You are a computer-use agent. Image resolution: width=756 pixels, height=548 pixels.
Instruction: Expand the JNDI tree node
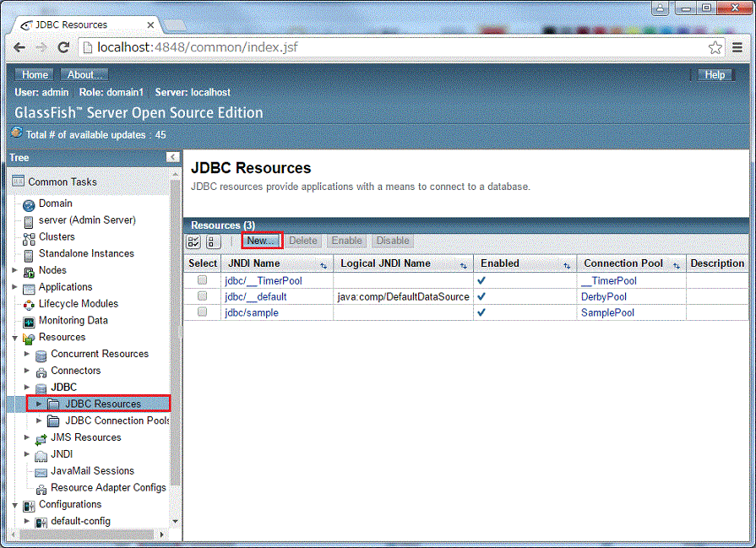click(27, 454)
